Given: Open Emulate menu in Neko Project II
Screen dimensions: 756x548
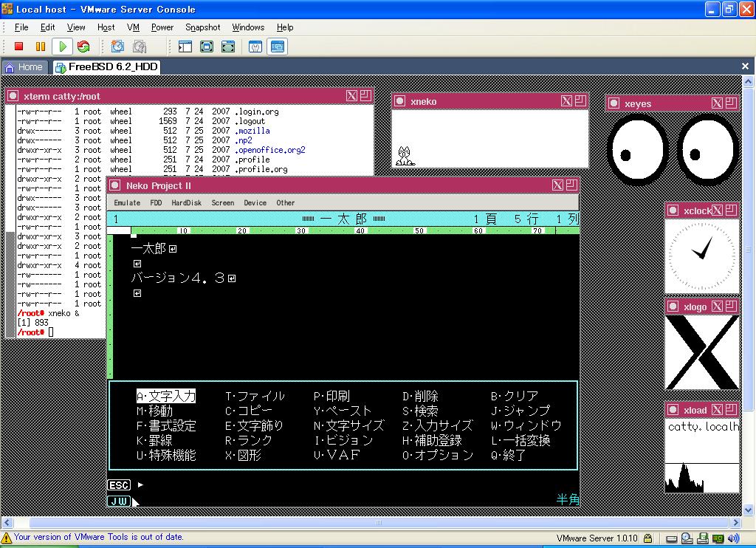Looking at the screenshot, I should click(127, 202).
